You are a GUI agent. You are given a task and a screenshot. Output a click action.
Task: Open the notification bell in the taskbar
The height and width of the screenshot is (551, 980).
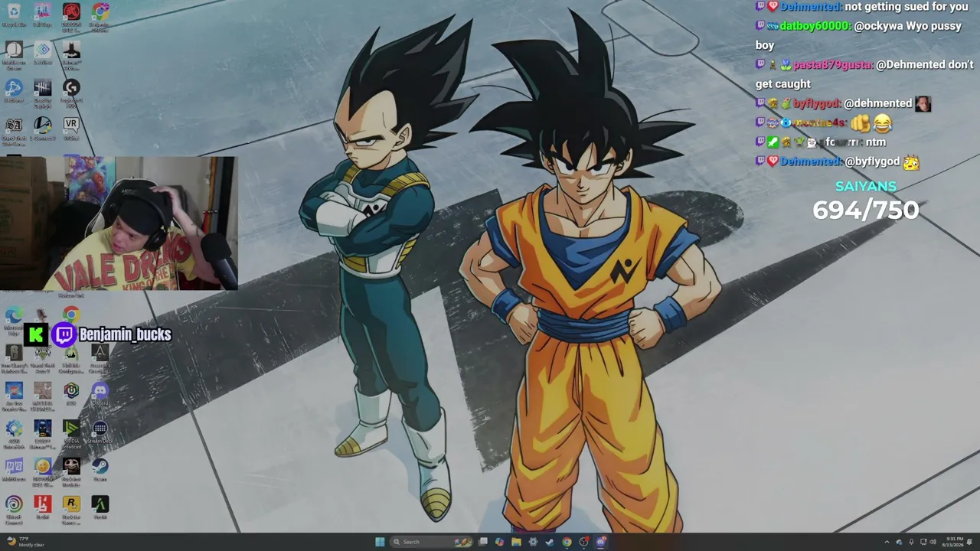click(970, 542)
